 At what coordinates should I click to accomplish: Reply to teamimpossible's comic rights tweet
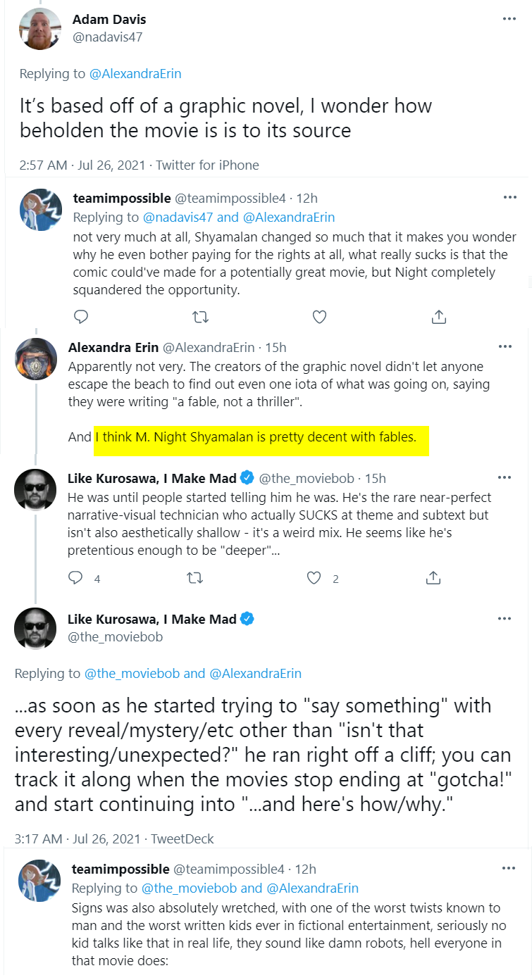point(81,317)
